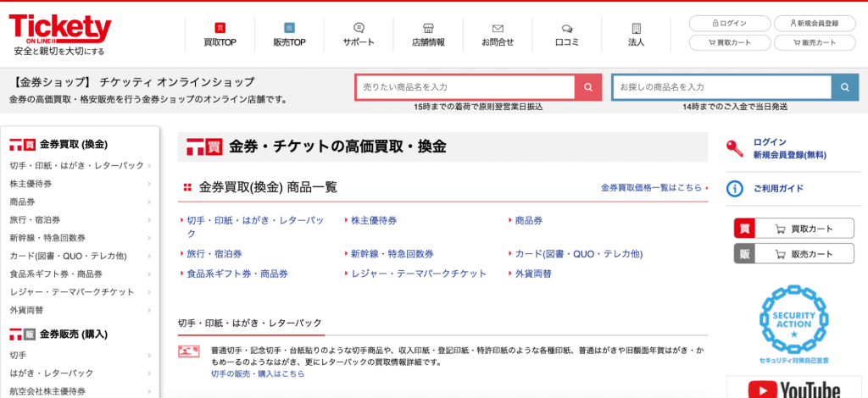Open 金券買取価格一覧はこちら link

tap(653, 188)
